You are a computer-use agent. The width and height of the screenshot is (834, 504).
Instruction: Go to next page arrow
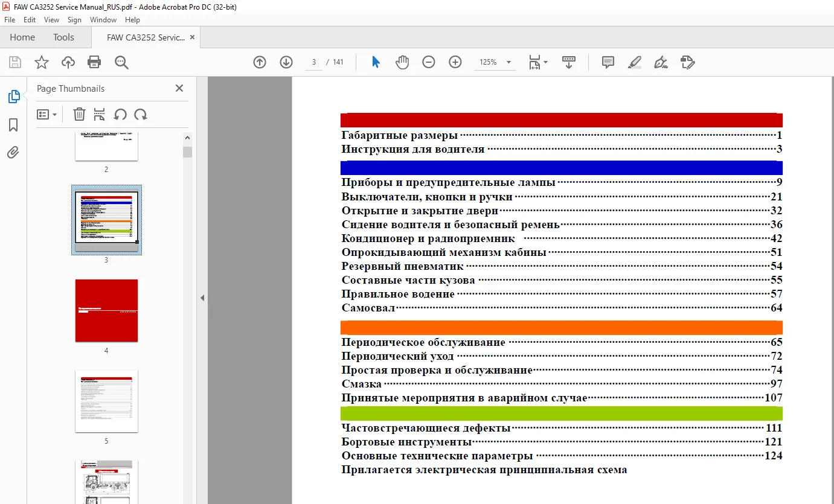286,62
